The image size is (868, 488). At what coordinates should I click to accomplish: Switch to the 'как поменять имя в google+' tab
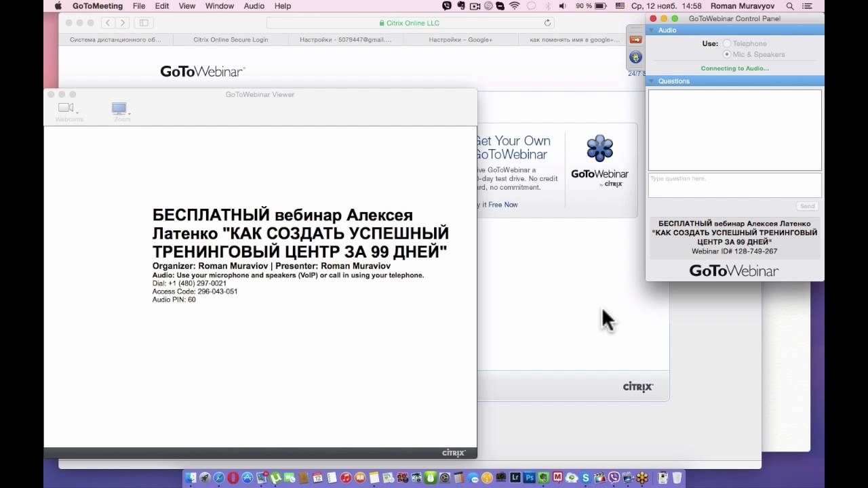[574, 40]
